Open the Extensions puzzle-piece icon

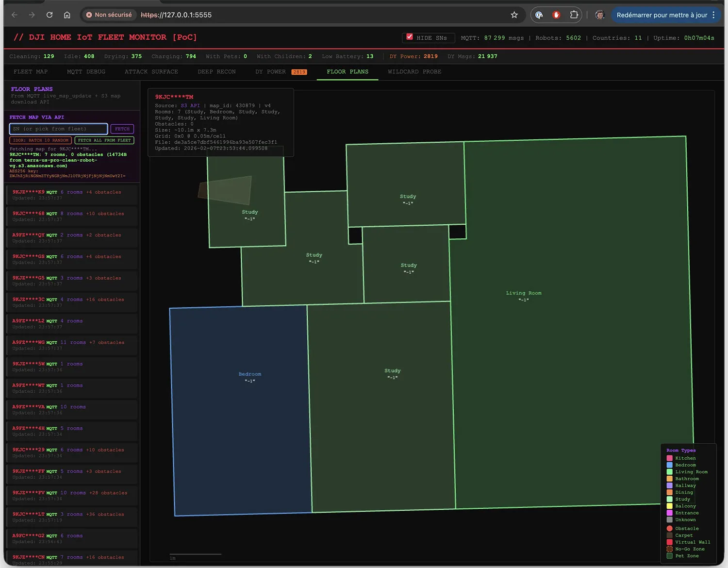pos(574,15)
